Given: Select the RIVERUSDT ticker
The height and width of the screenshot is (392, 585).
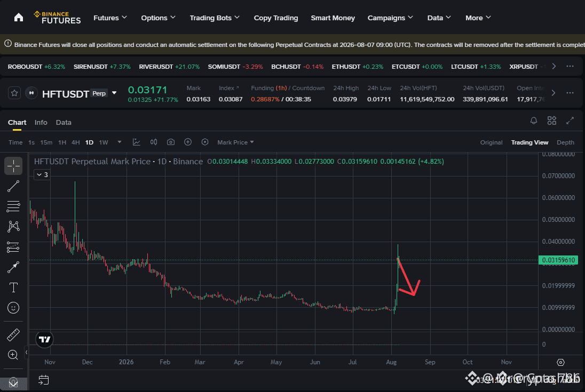Looking at the screenshot, I should (x=169, y=67).
